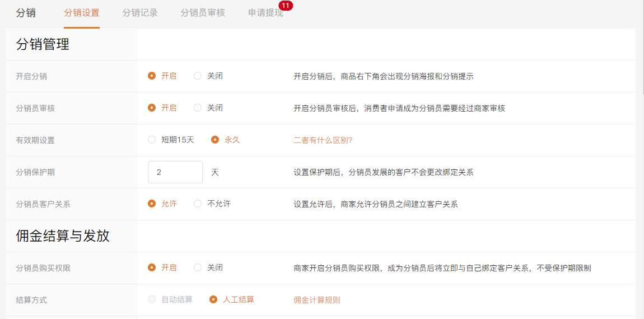Go to the 分销员审核 tab

203,13
